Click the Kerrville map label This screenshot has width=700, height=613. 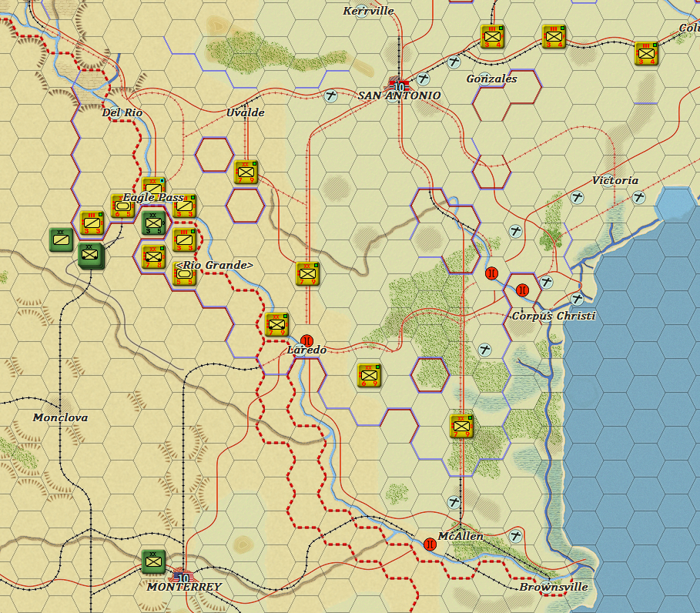pos(368,11)
